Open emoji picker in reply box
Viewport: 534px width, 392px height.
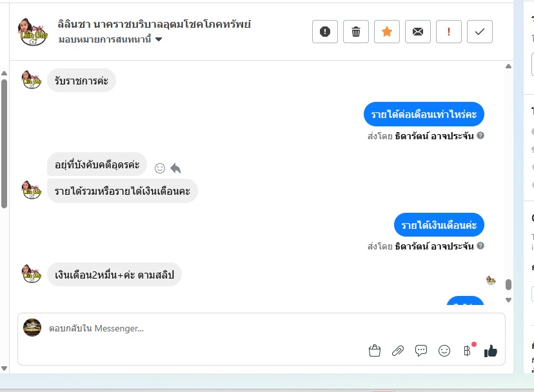point(444,351)
